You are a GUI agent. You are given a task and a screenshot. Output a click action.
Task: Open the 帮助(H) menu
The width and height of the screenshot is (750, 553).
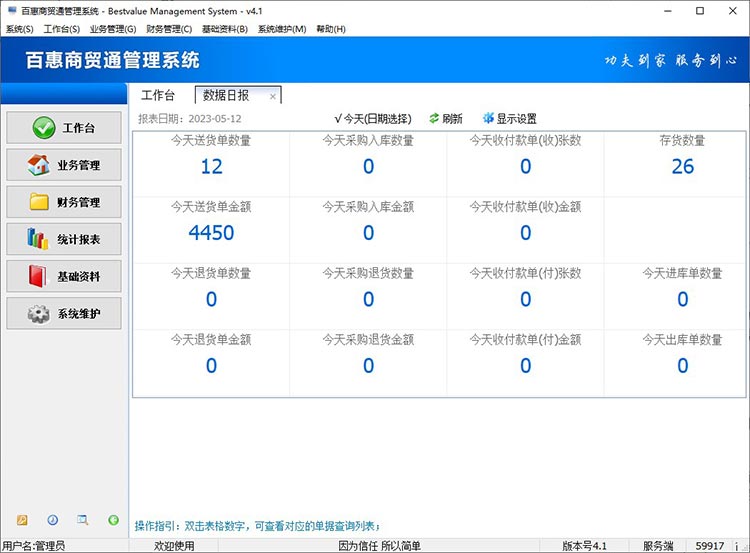pyautogui.click(x=331, y=29)
